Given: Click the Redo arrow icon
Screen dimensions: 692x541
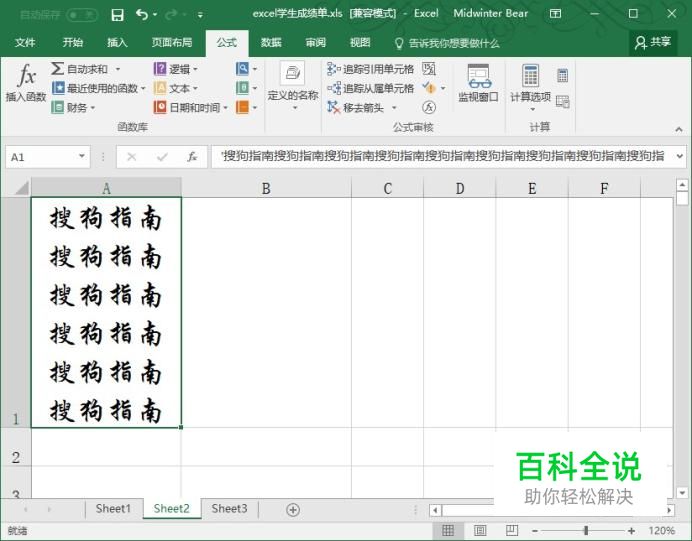Looking at the screenshot, I should 171,15.
